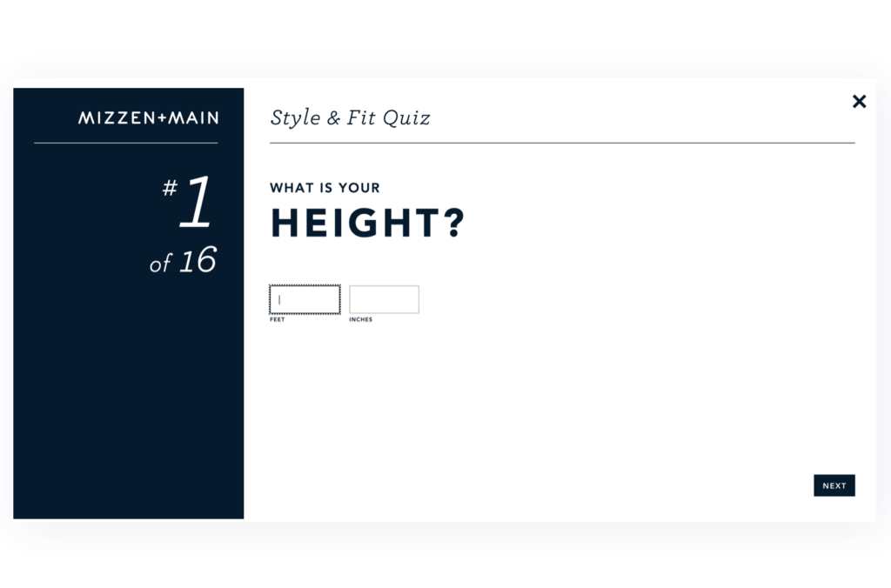Image resolution: width=891 pixels, height=588 pixels.
Task: Click the divider line under the Mizzen+Main logo
Action: (x=126, y=143)
